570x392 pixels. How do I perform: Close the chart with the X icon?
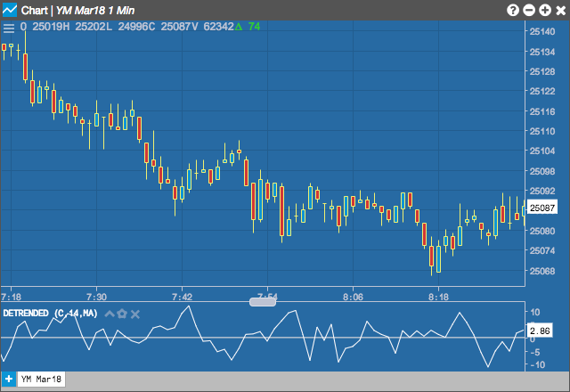click(561, 10)
